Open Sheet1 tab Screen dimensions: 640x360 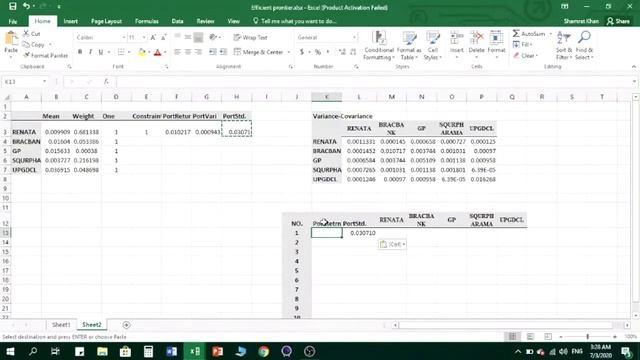pos(61,325)
